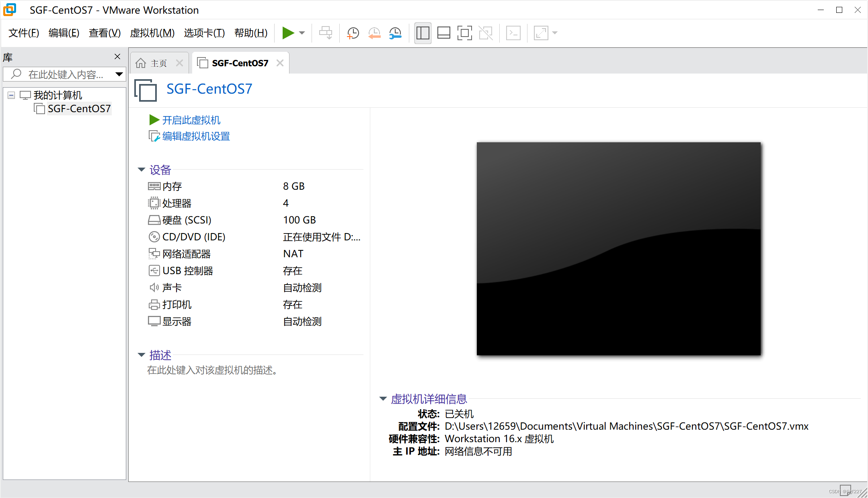Click the 声卡 sound card row
The width and height of the screenshot is (868, 498).
tap(254, 287)
